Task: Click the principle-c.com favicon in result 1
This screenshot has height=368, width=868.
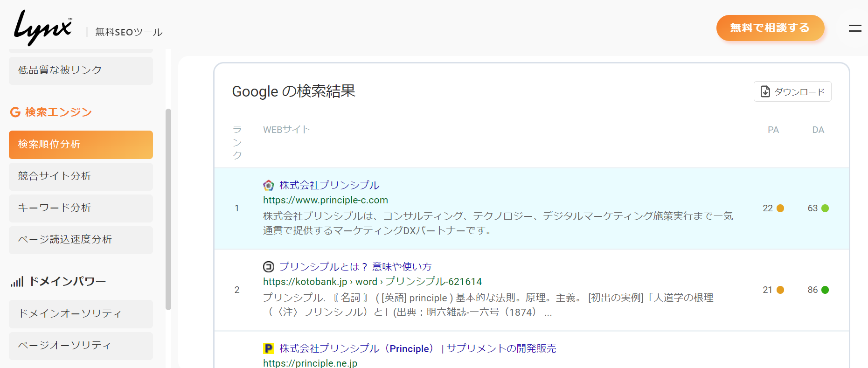Action: [x=269, y=186]
